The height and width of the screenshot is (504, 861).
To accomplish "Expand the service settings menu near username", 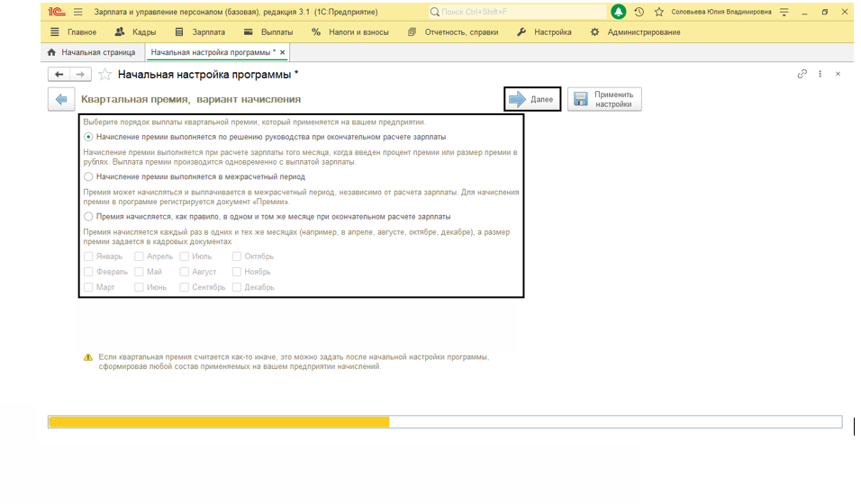I will coord(784,12).
